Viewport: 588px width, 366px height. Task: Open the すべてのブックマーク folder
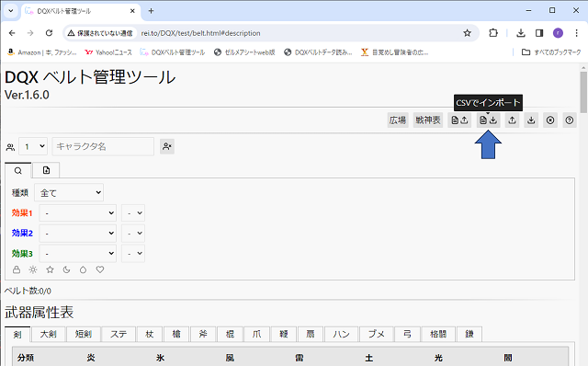[551, 52]
